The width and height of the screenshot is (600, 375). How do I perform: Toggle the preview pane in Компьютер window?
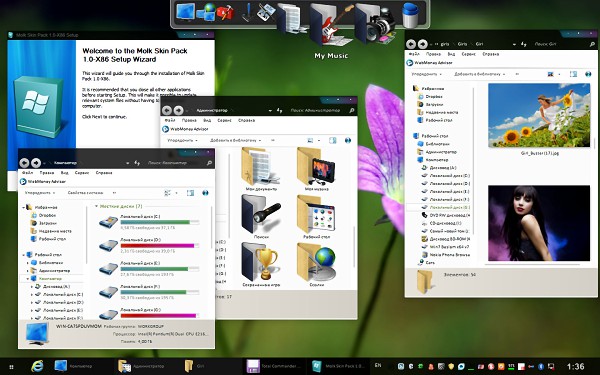[x=190, y=193]
